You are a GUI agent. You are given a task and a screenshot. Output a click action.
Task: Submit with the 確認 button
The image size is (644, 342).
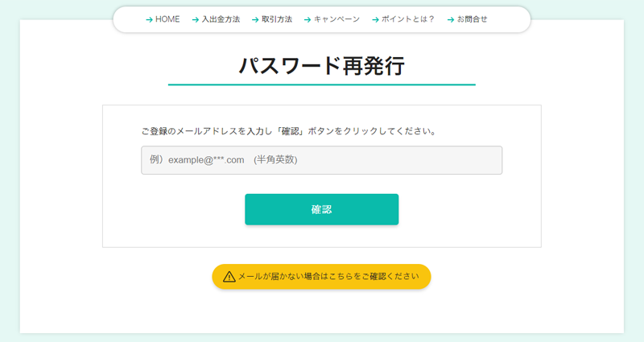(x=321, y=209)
